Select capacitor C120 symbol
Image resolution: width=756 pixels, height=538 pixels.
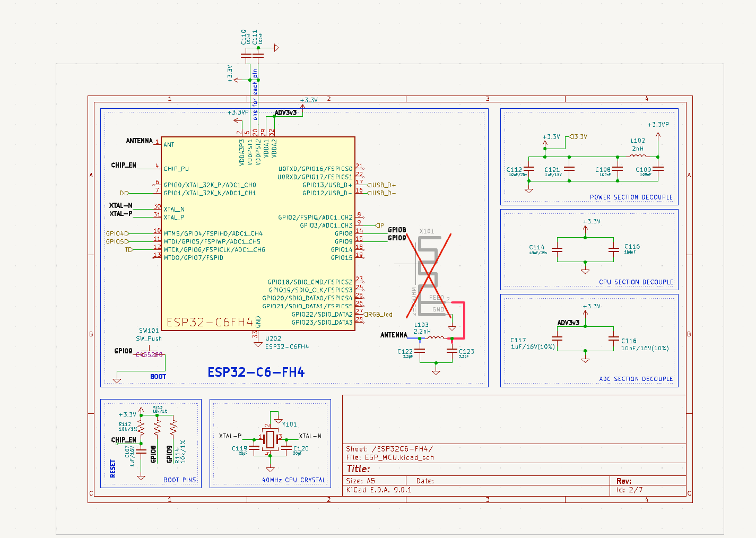(286, 447)
